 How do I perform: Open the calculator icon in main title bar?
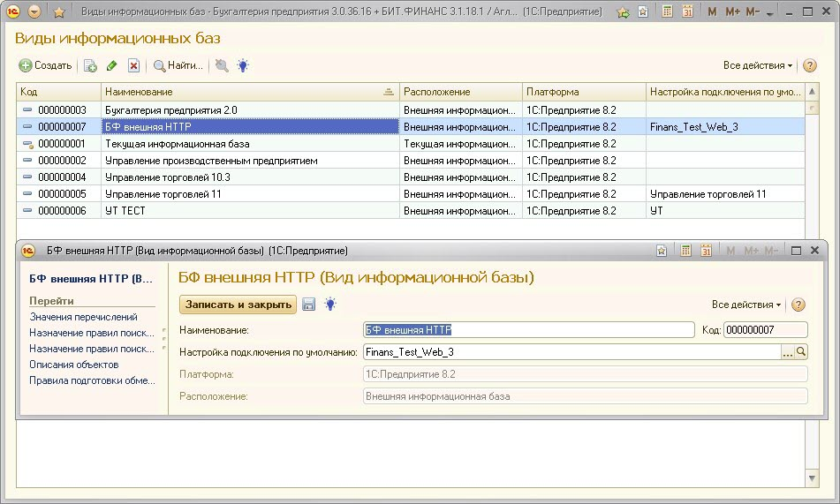667,12
